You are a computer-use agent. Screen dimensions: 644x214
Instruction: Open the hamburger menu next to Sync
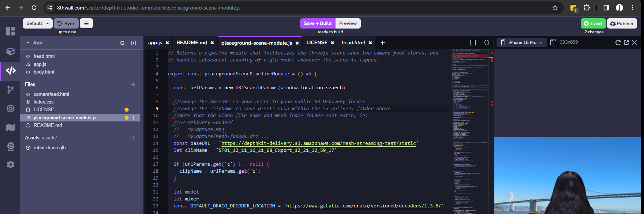point(86,23)
